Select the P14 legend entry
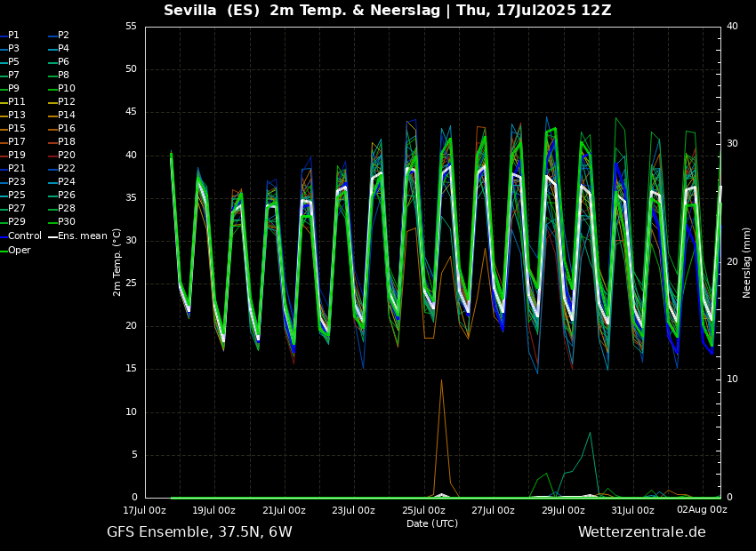 (x=67, y=115)
